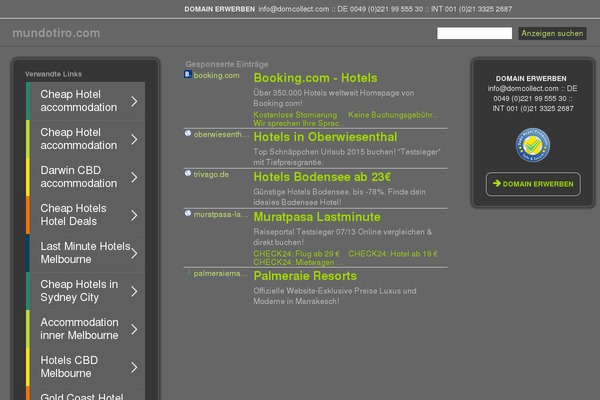Click sidebar box DOMAIN ERWERBEN heading
Viewport: 600px width, 400px height.
[x=531, y=78]
